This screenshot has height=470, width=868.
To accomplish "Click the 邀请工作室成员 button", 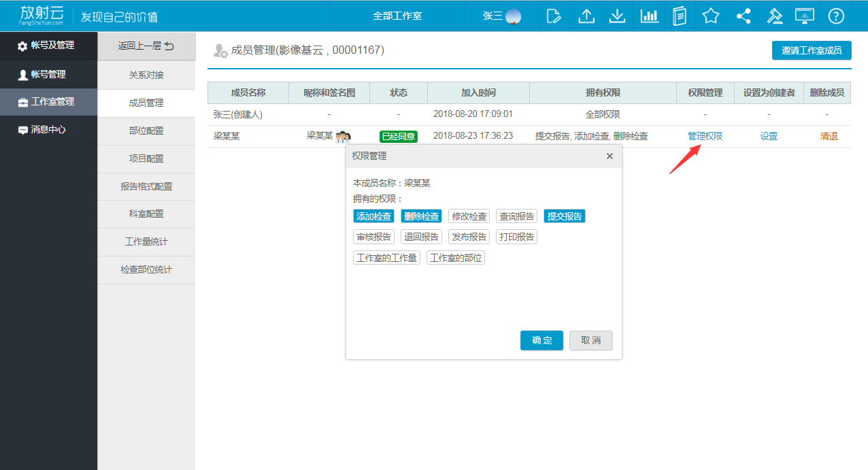I will point(811,50).
